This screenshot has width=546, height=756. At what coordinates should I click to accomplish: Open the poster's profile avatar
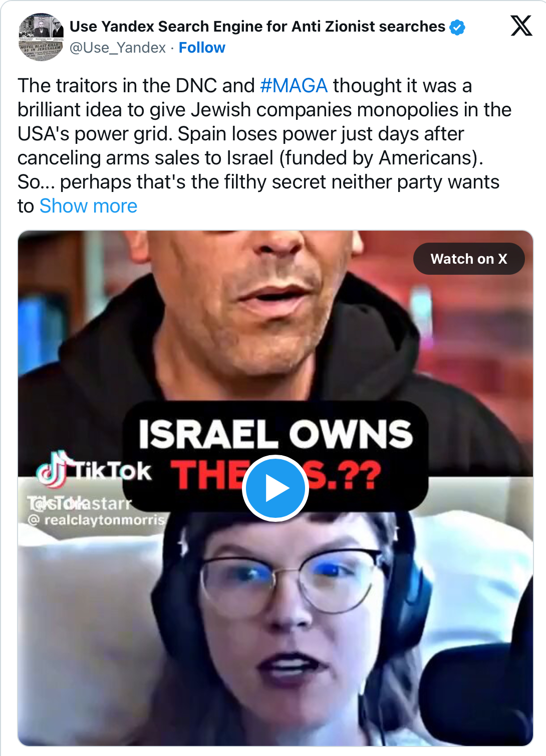(x=41, y=37)
